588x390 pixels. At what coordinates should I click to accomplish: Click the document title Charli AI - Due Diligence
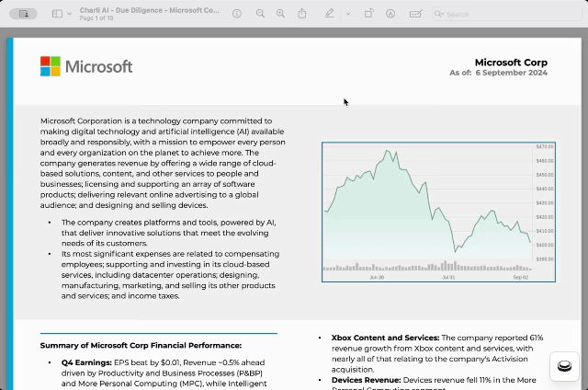(x=150, y=10)
